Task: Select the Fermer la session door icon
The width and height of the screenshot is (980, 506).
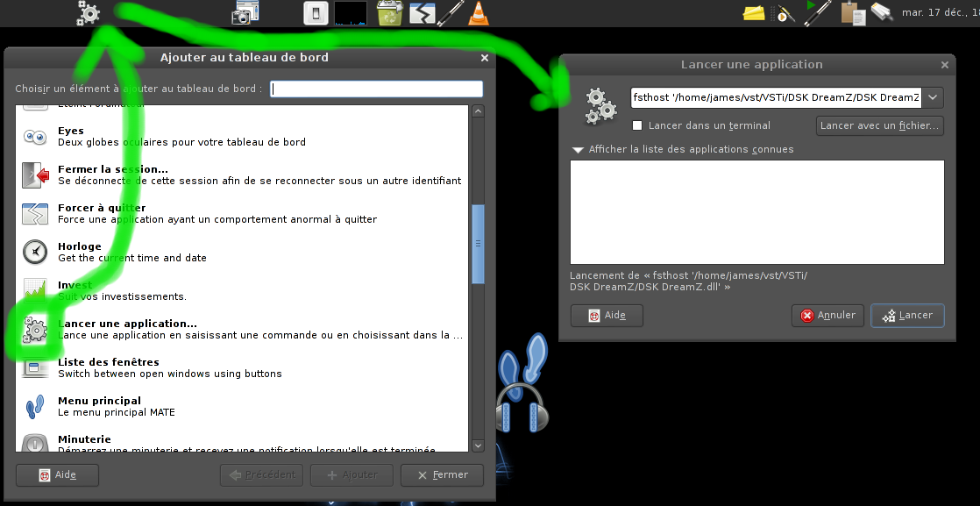Action: (x=35, y=175)
